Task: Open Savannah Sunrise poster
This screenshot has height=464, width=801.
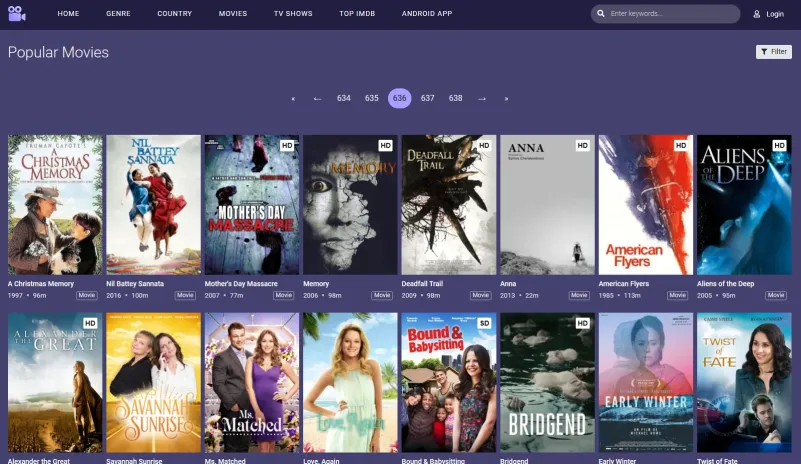Action: (x=153, y=383)
